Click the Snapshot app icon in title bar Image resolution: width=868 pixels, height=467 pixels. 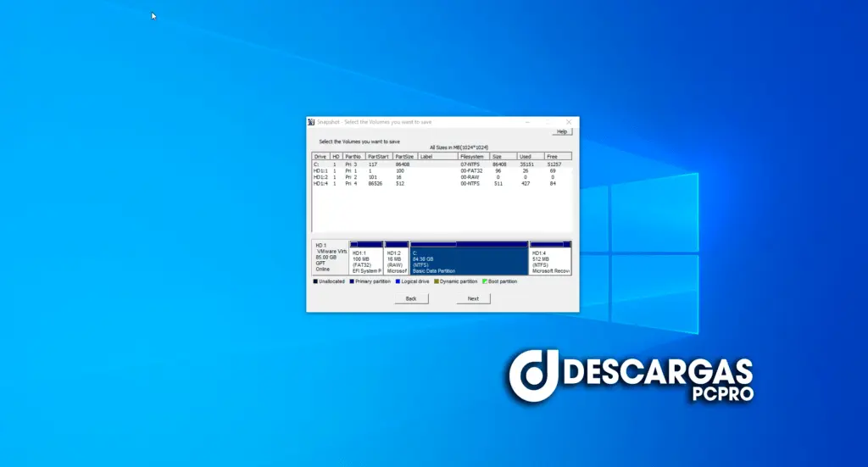click(311, 122)
